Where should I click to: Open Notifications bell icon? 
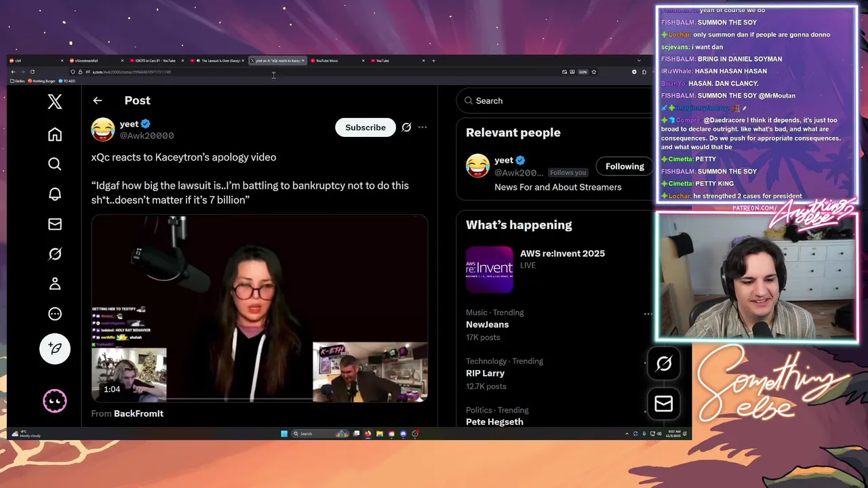(55, 194)
